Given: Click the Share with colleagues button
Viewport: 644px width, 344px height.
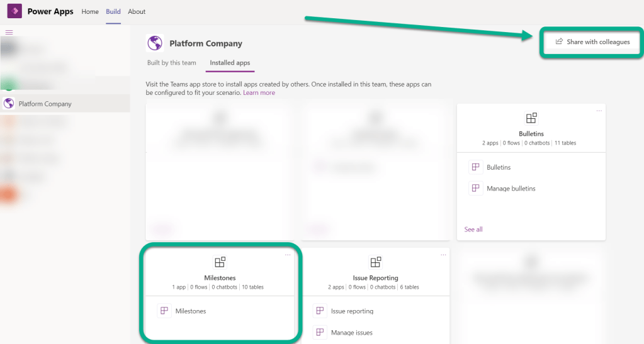Looking at the screenshot, I should point(592,42).
